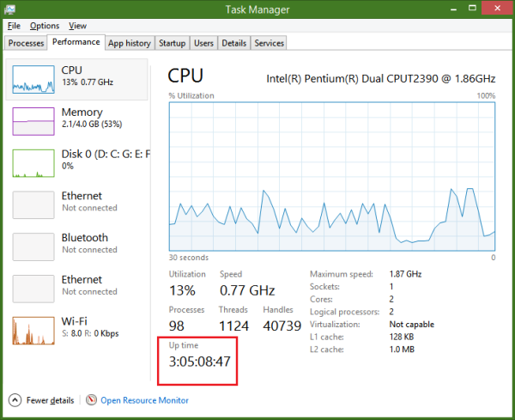The height and width of the screenshot is (420, 515).
Task: Switch to the App history tab
Action: [130, 43]
